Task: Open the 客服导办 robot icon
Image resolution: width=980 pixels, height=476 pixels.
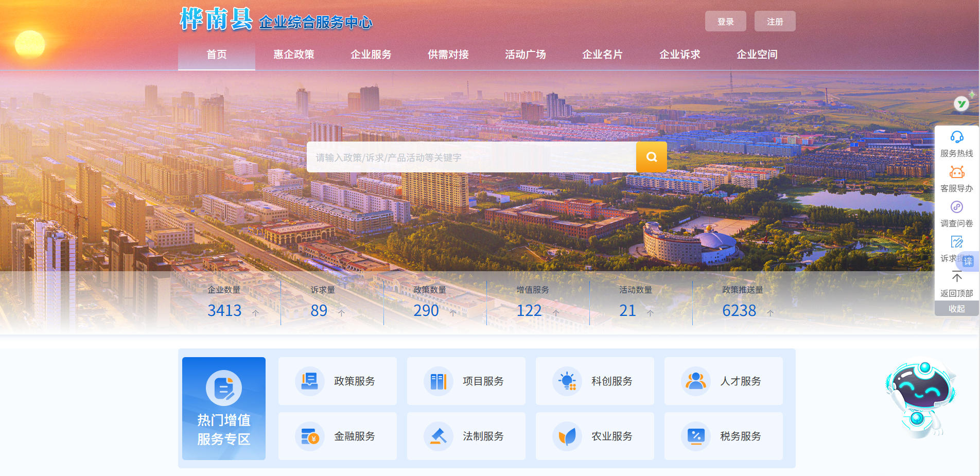Action: [957, 172]
